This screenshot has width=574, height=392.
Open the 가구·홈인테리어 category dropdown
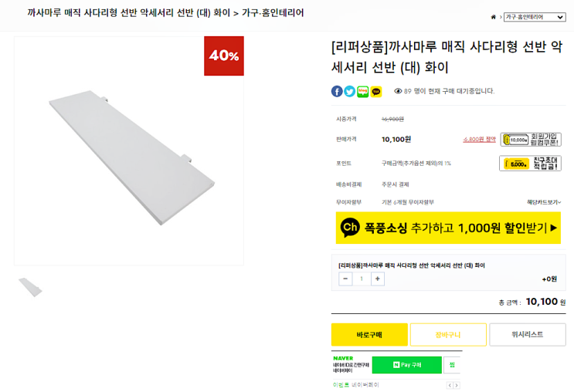coord(535,17)
